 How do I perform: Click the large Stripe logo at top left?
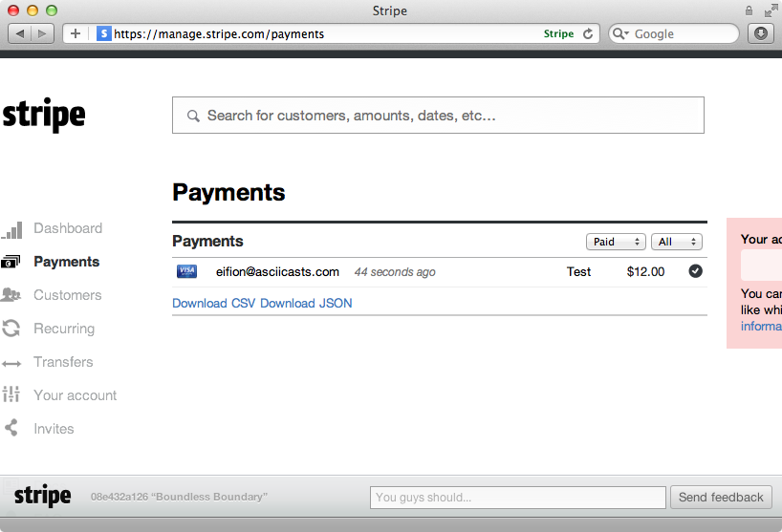[44, 115]
